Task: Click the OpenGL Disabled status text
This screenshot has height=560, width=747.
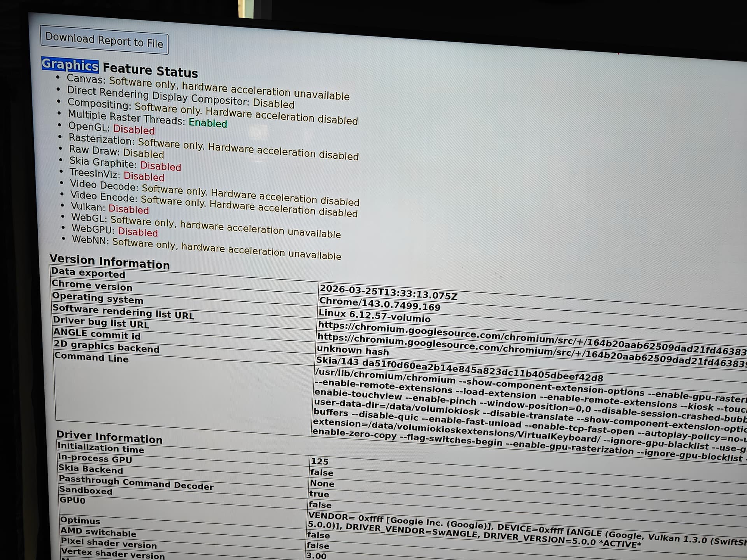Action: (x=134, y=129)
